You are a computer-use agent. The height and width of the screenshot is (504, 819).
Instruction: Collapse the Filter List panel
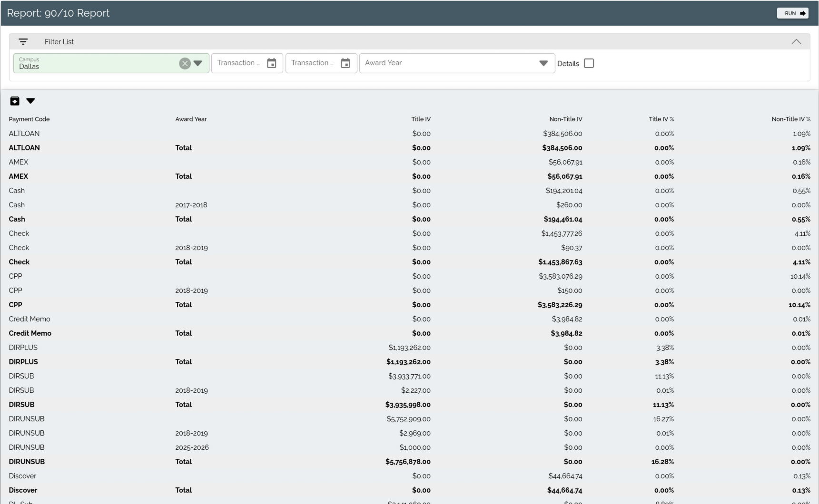point(796,41)
